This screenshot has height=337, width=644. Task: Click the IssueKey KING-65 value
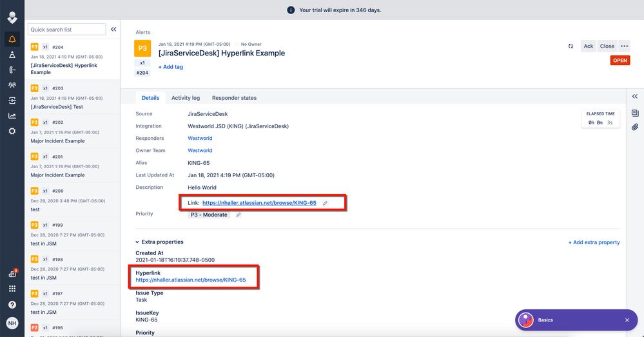coord(146,320)
